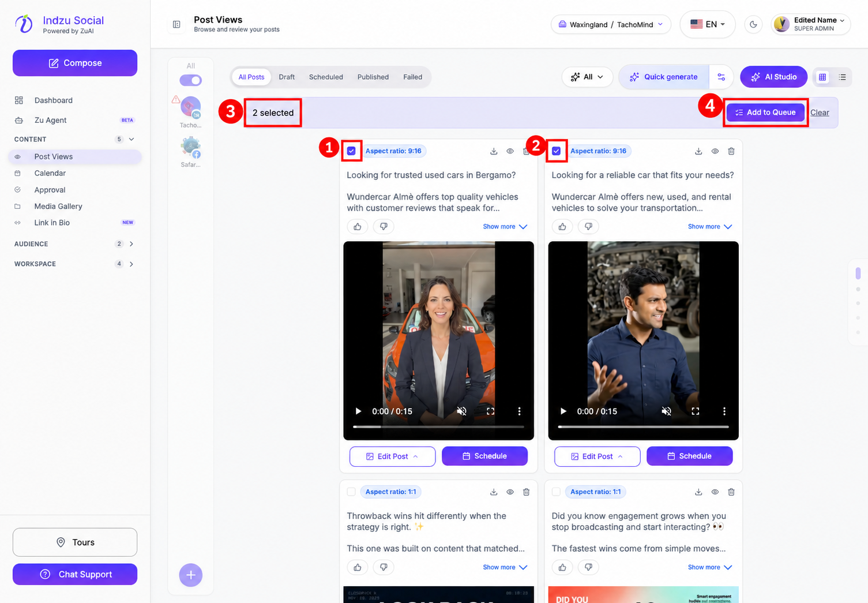Expand the Audience sidebar section
Viewport: 868px width, 603px height.
click(x=75, y=244)
